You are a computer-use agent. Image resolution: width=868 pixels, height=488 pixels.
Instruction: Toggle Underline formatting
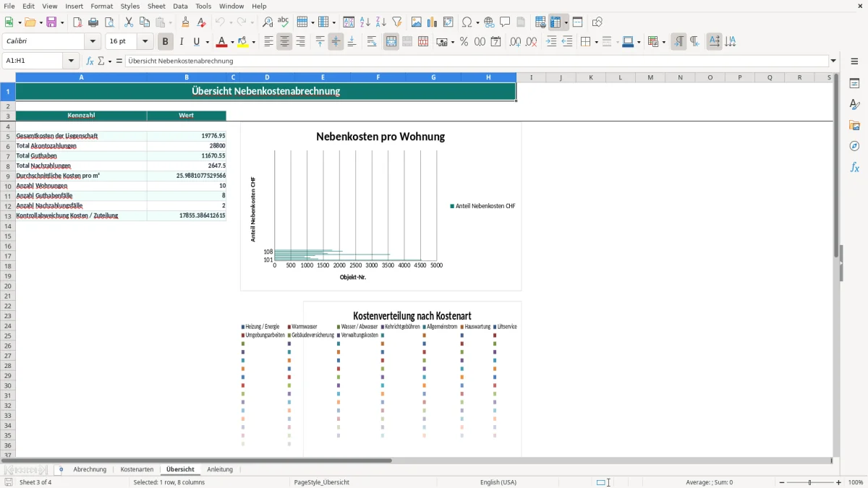pyautogui.click(x=195, y=42)
